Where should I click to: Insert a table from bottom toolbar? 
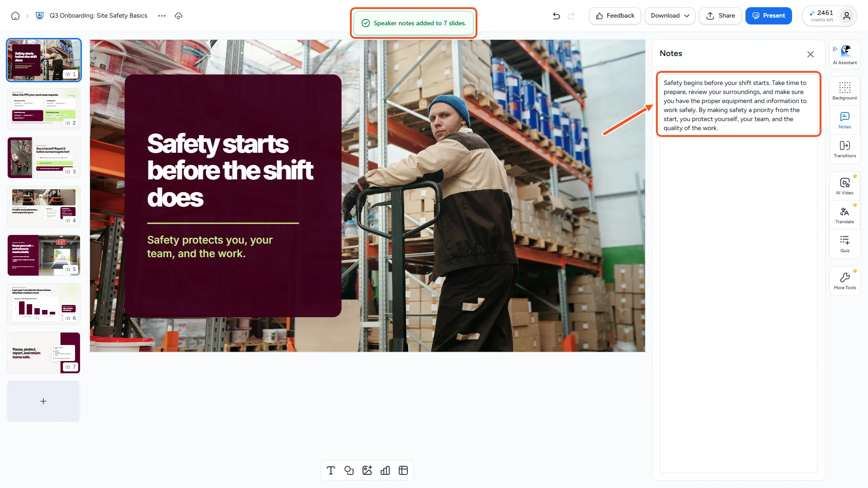point(403,470)
